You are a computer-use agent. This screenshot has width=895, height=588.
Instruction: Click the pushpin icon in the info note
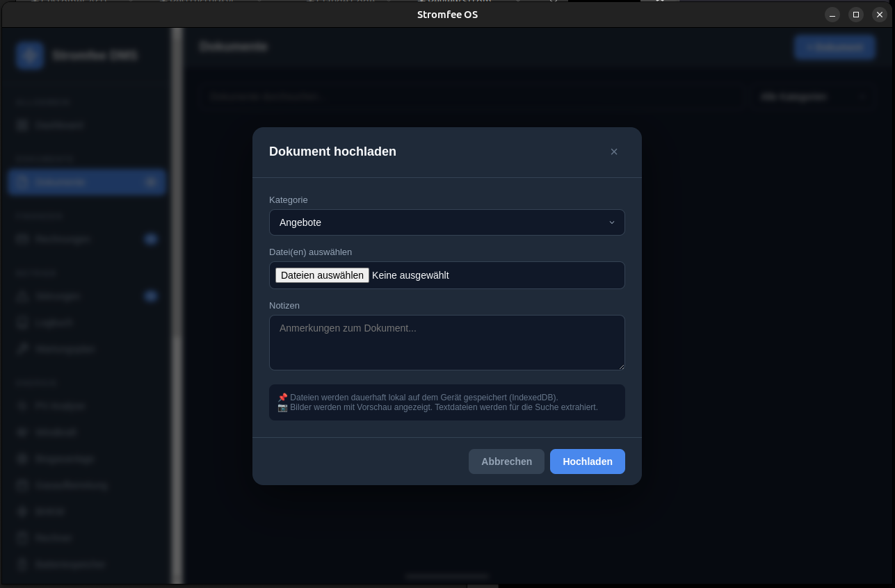click(282, 398)
